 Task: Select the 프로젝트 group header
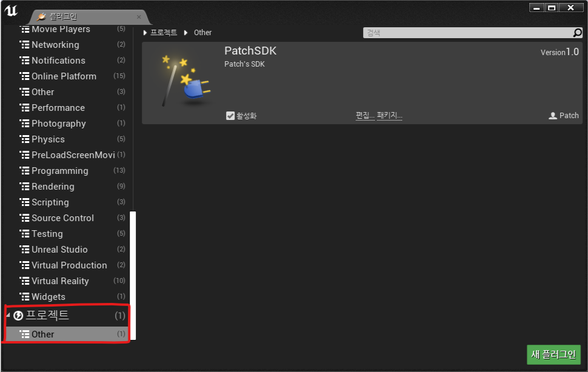(x=67, y=316)
